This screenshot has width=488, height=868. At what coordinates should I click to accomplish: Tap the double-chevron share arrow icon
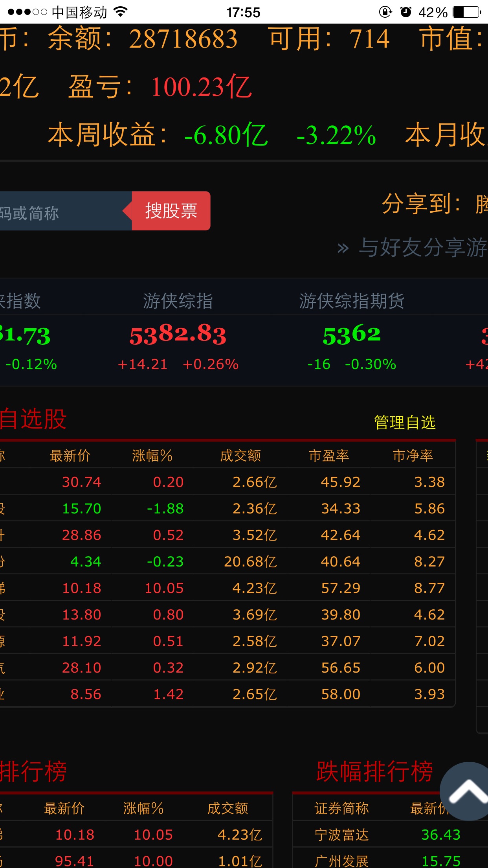(343, 248)
